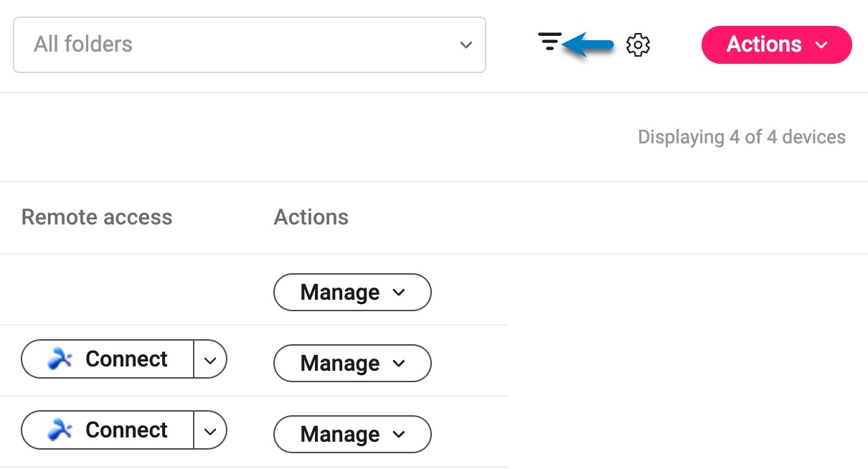Click the chevron in the topmost Manage button
Screen dimensions: 868x469
click(400, 293)
